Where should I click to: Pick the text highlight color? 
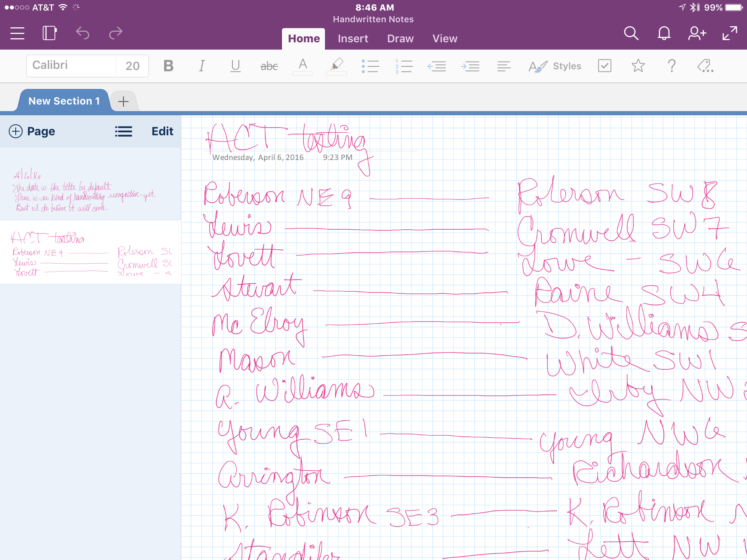(336, 66)
